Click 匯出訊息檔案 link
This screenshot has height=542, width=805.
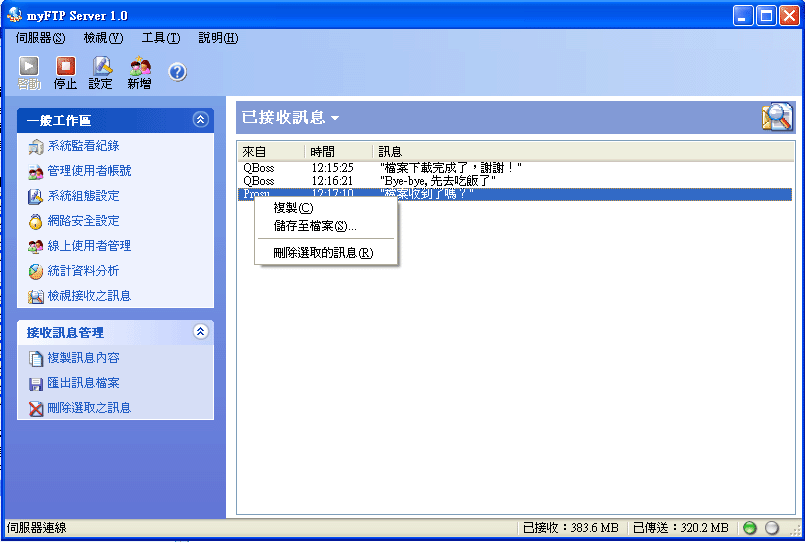point(83,383)
